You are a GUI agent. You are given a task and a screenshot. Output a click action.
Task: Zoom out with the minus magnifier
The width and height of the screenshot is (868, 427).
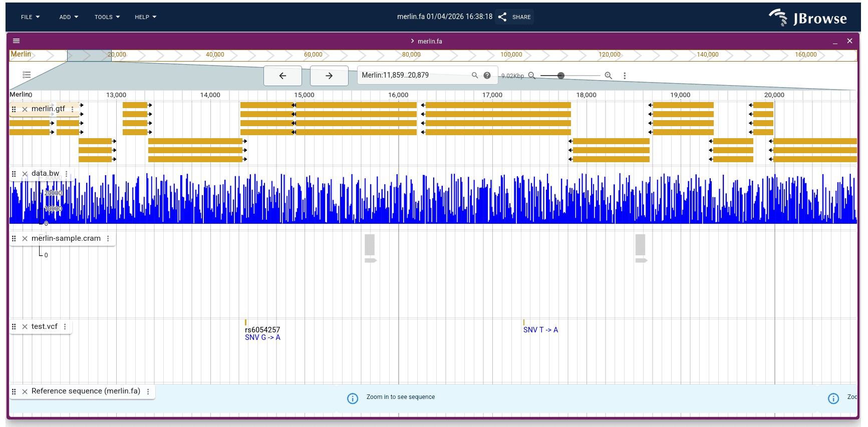click(532, 76)
